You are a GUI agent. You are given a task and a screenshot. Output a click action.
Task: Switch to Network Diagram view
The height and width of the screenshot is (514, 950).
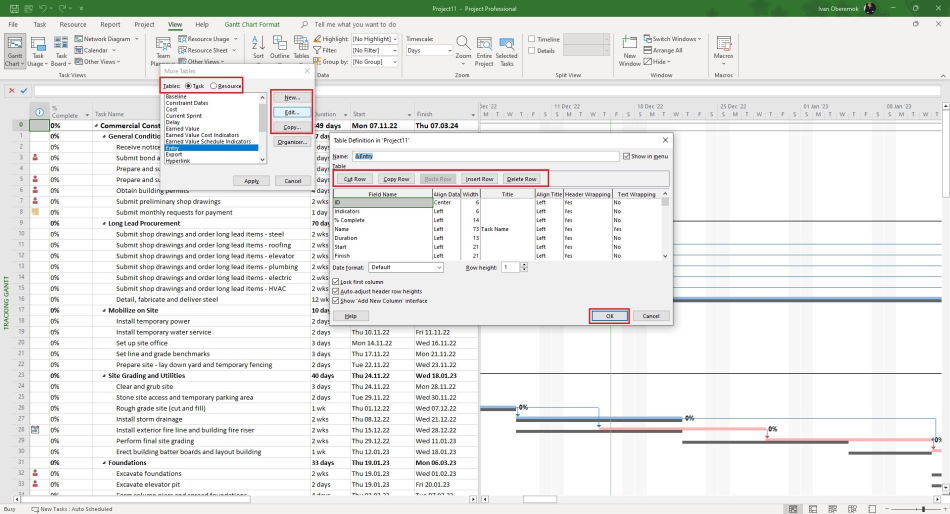point(107,39)
